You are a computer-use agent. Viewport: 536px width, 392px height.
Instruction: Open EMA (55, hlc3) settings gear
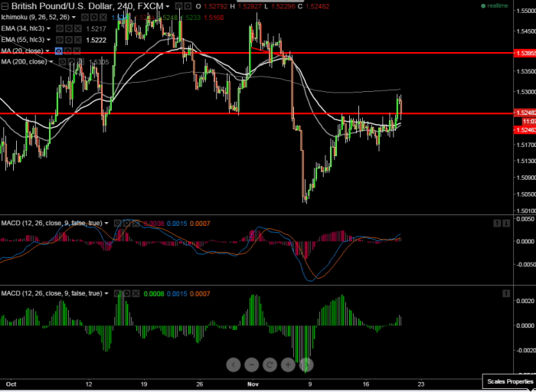click(x=69, y=40)
